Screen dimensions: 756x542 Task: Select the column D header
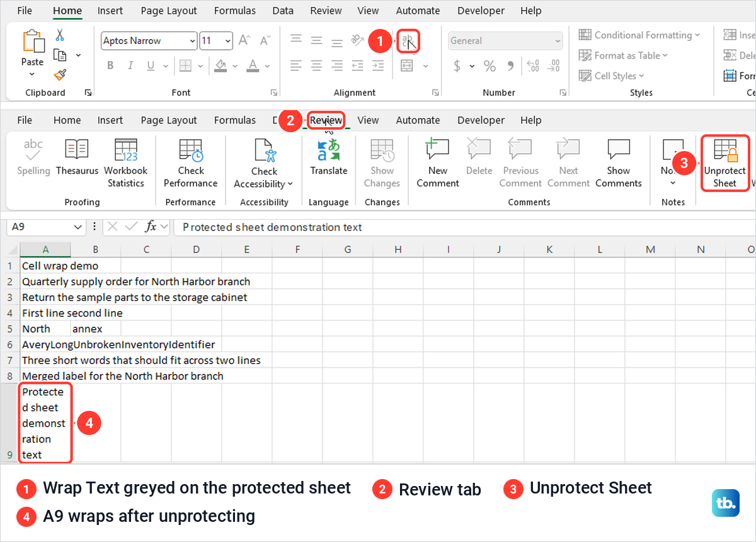[197, 250]
